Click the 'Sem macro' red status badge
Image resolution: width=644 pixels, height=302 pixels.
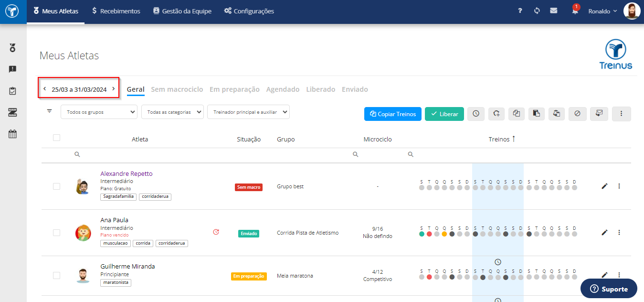coord(249,187)
